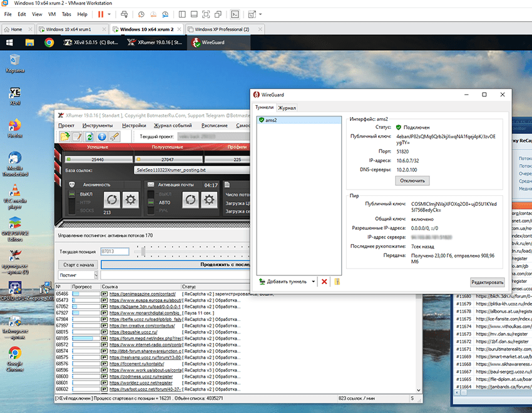Click down arrow of XRumer list scrollbar
The height and width of the screenshot is (413, 532).
tap(418, 390)
